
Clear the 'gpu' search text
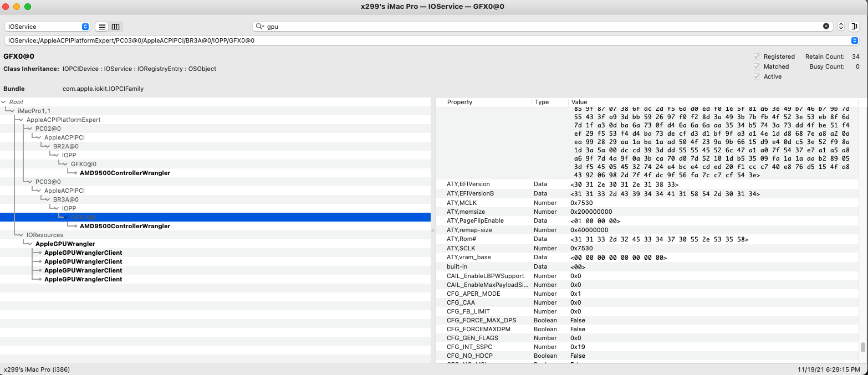point(826,26)
